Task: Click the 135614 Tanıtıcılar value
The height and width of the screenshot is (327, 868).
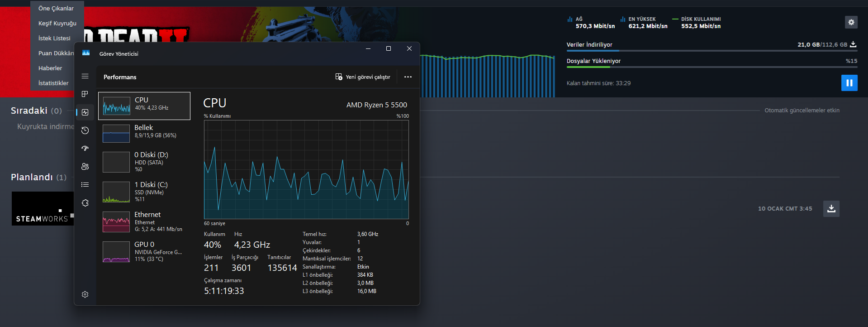Action: (282, 268)
